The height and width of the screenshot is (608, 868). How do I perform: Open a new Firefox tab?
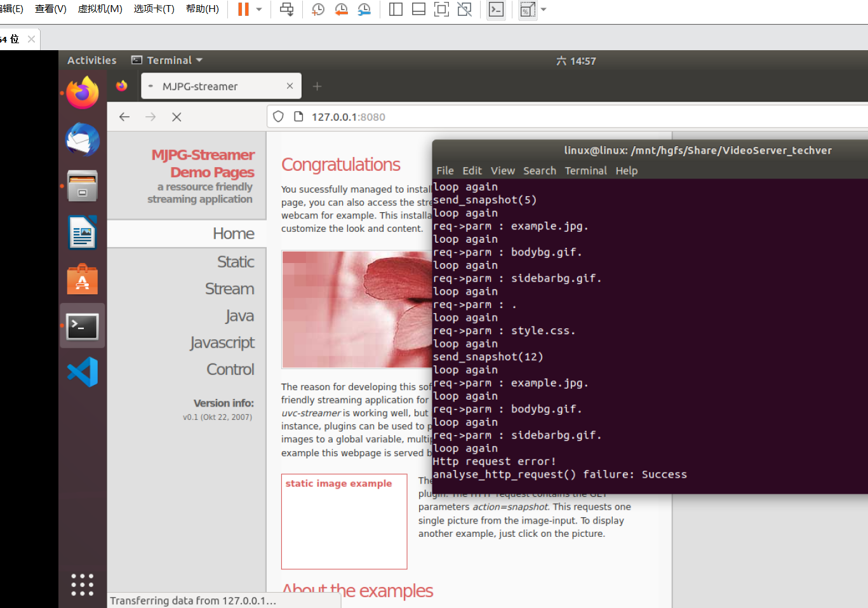317,86
